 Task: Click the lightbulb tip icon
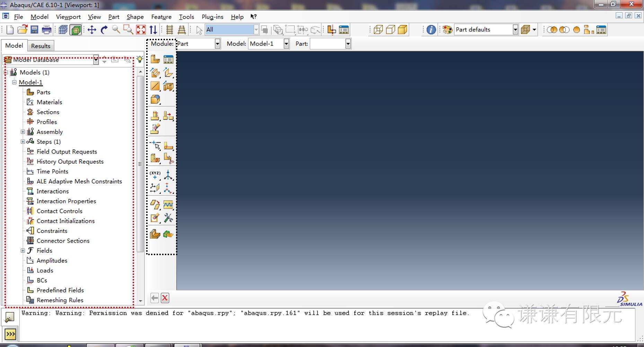(140, 59)
